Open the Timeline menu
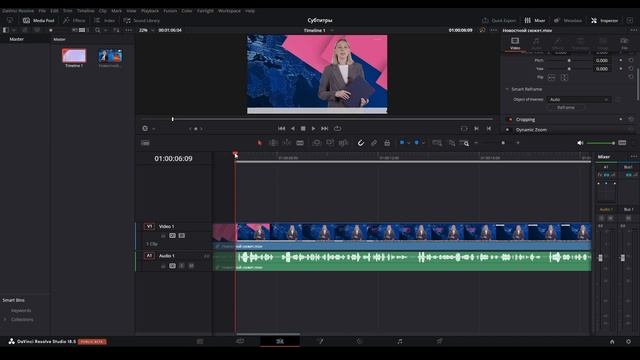Screen dimensions: 640x360 (x=86, y=11)
